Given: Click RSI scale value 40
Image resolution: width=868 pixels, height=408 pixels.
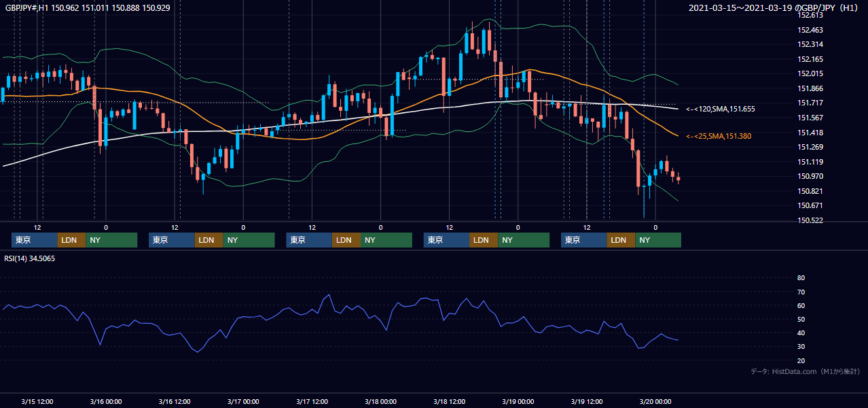Looking at the screenshot, I should click(x=801, y=333).
